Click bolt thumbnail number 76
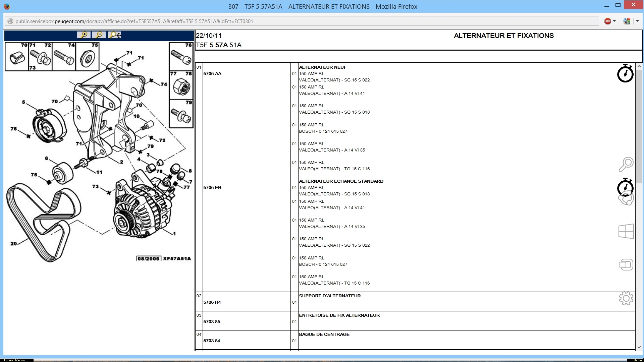Screen dimensions: 644x362 (x=181, y=56)
